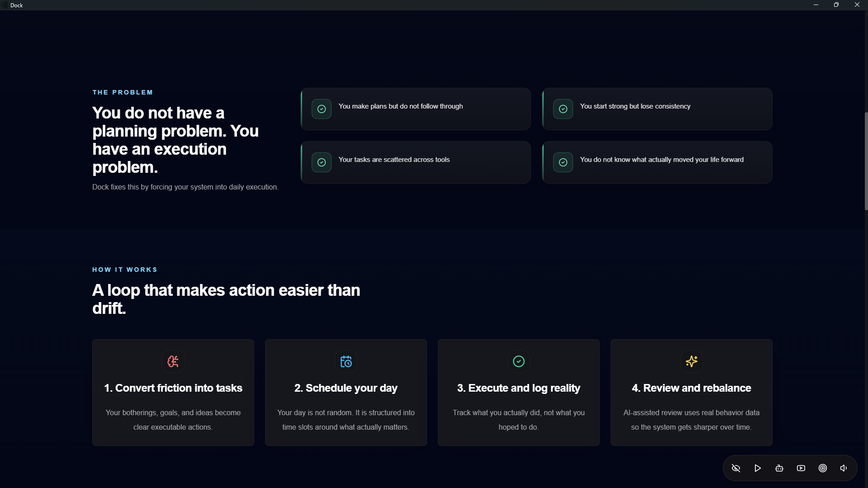Image resolution: width=868 pixels, height=488 pixels.
Task: Click checkmark beside 'You start strong' card
Action: tap(563, 109)
